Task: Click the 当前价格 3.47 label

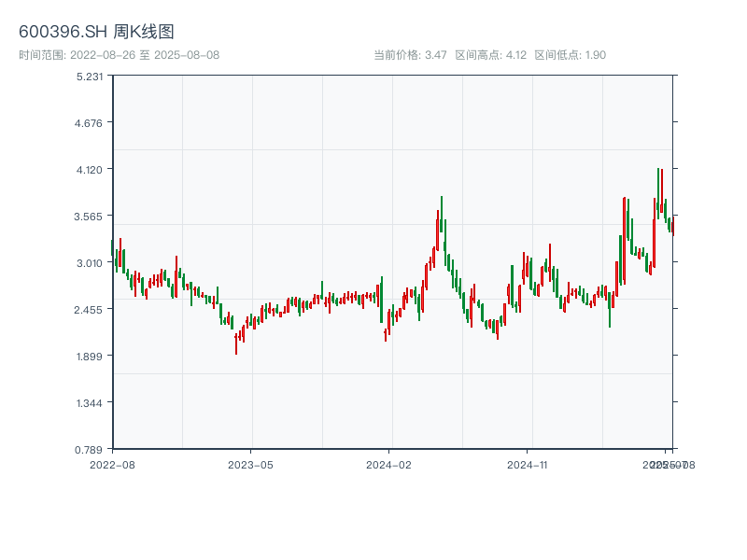Action: point(410,55)
